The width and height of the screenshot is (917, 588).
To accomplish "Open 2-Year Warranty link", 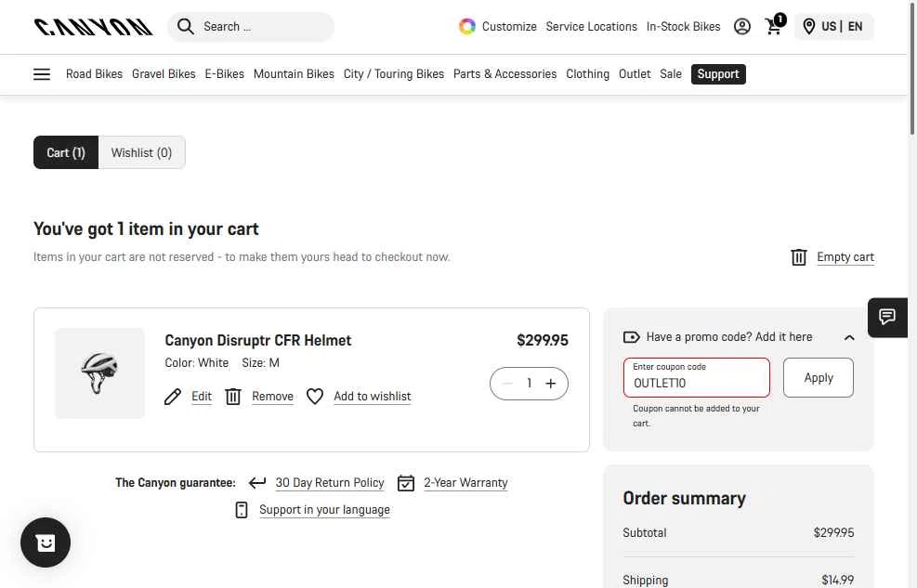I will point(465,483).
